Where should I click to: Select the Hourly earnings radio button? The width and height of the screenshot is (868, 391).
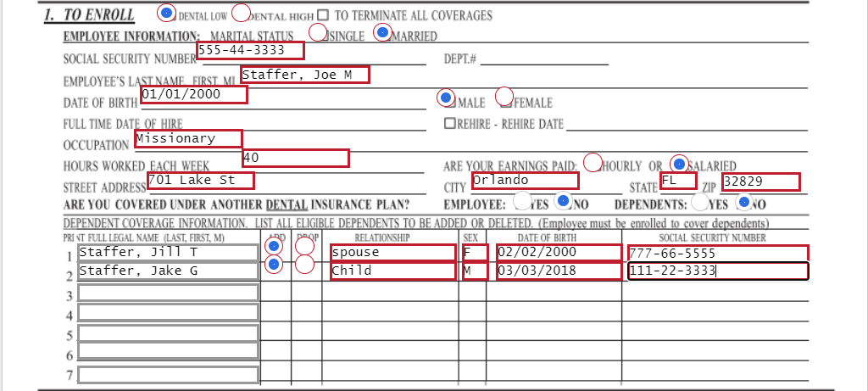click(593, 162)
